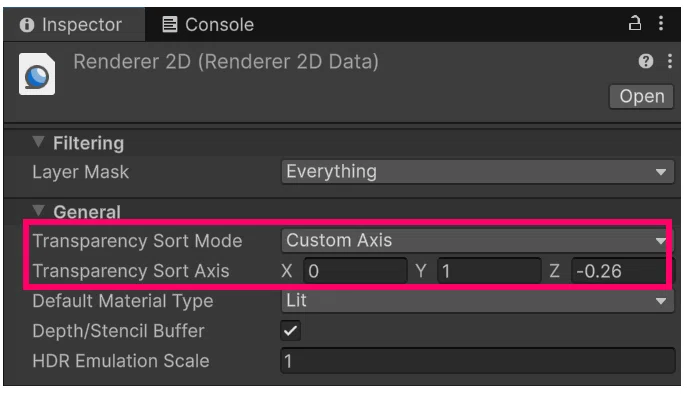687x394 pixels.
Task: Click the HDR Emulation Scale value field
Action: click(x=478, y=361)
